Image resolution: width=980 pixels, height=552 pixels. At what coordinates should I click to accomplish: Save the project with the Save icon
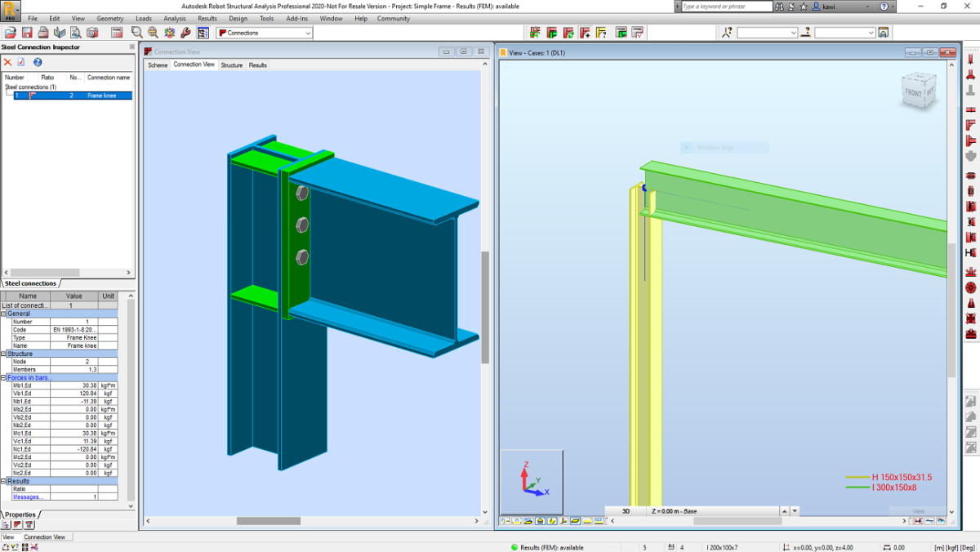(28, 33)
